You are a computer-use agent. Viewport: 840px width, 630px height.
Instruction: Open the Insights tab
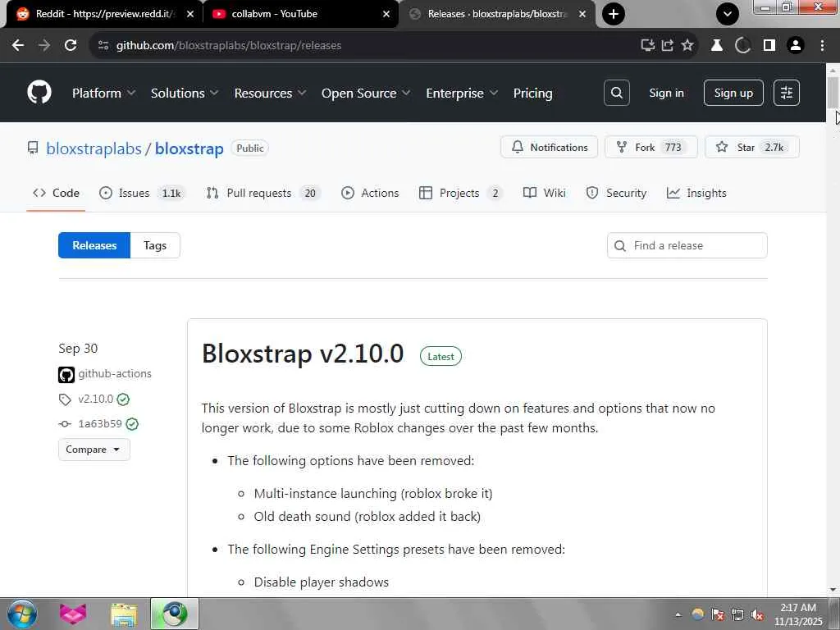pyautogui.click(x=696, y=193)
